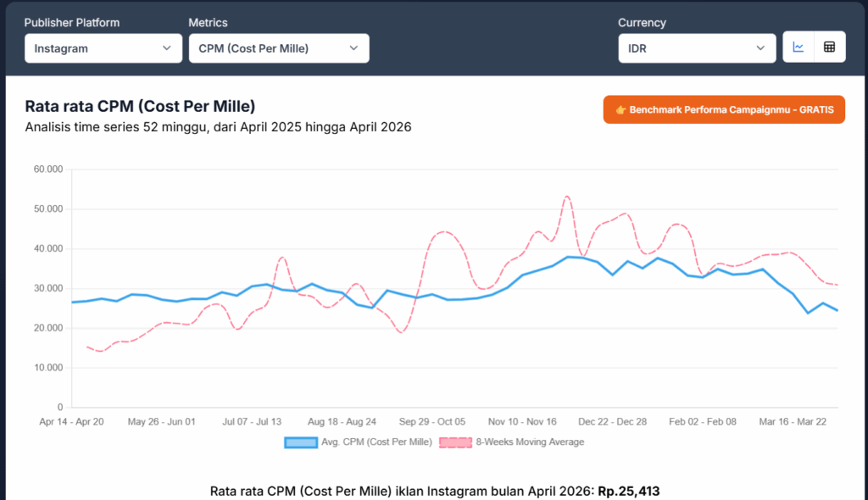868x500 pixels.
Task: Switch to table view icon
Action: pos(829,47)
